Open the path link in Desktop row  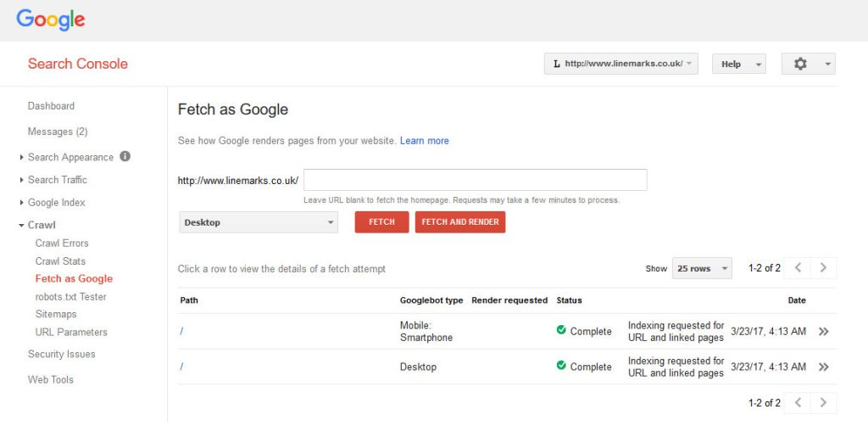[181, 367]
